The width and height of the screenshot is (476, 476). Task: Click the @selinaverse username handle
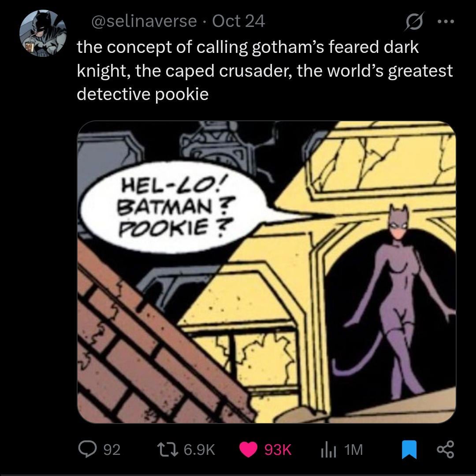pos(143,21)
